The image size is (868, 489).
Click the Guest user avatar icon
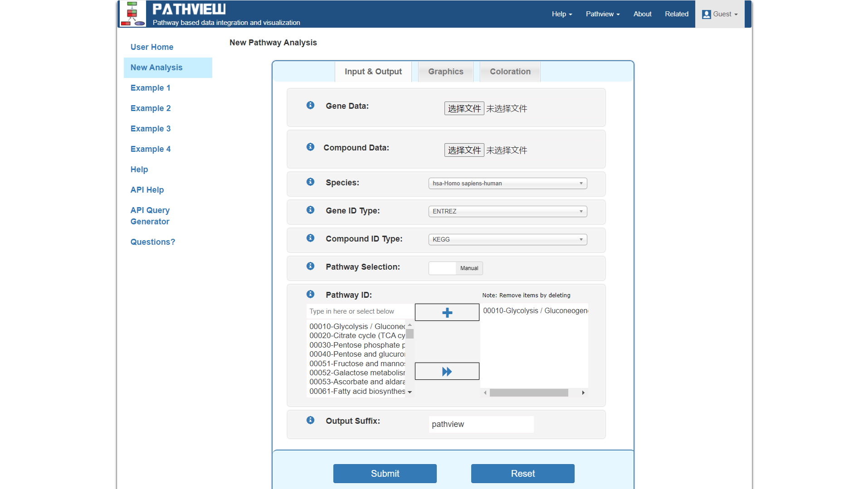pos(706,15)
